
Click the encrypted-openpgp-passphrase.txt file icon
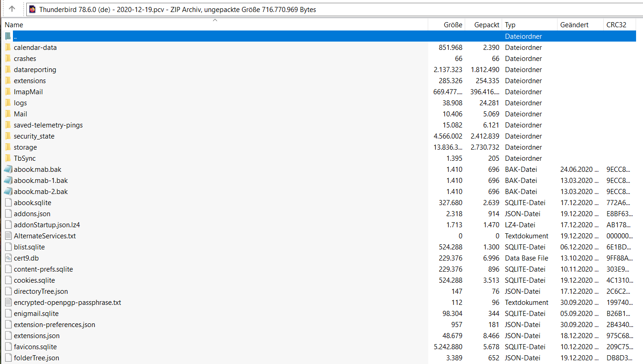pos(8,303)
